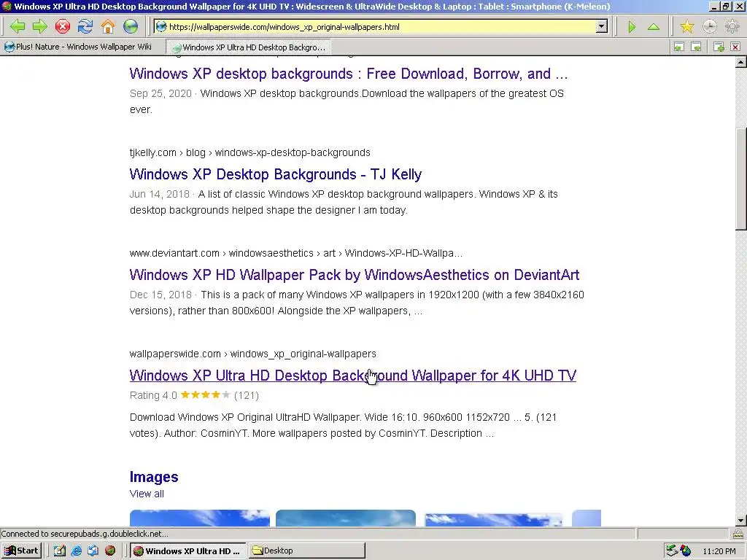Viewport: 747px width, 560px height.
Task: Click the scrollbar down arrow
Action: point(740,521)
